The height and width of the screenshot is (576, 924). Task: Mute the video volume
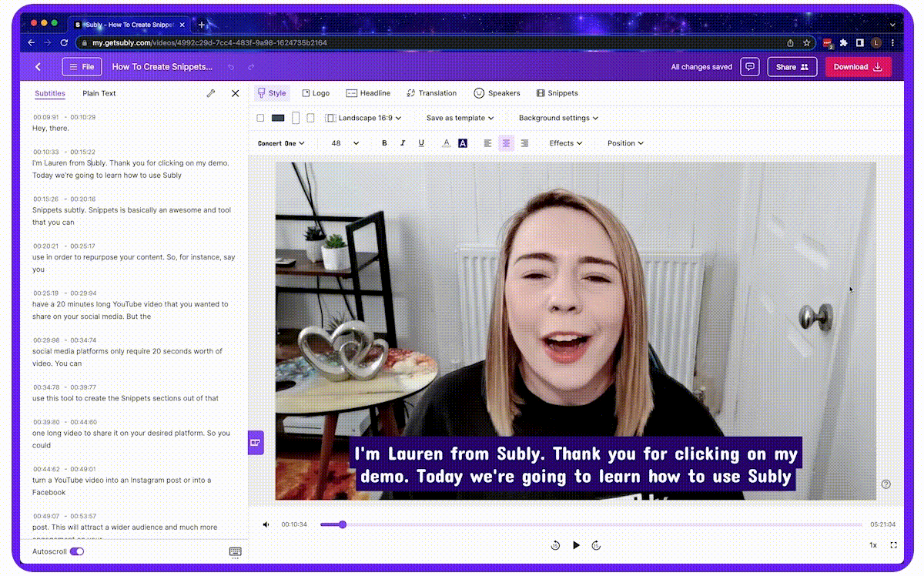pyautogui.click(x=266, y=524)
